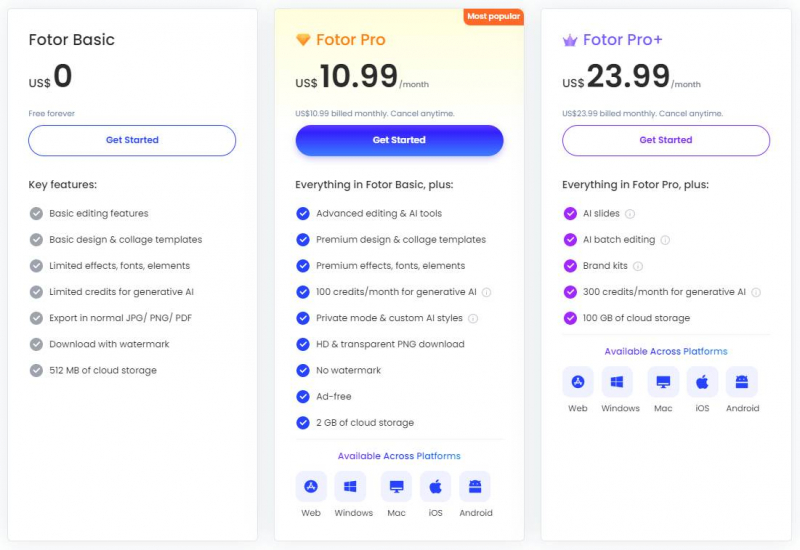This screenshot has height=550, width=800.
Task: Click info icon next to AI slides
Action: pyautogui.click(x=630, y=214)
